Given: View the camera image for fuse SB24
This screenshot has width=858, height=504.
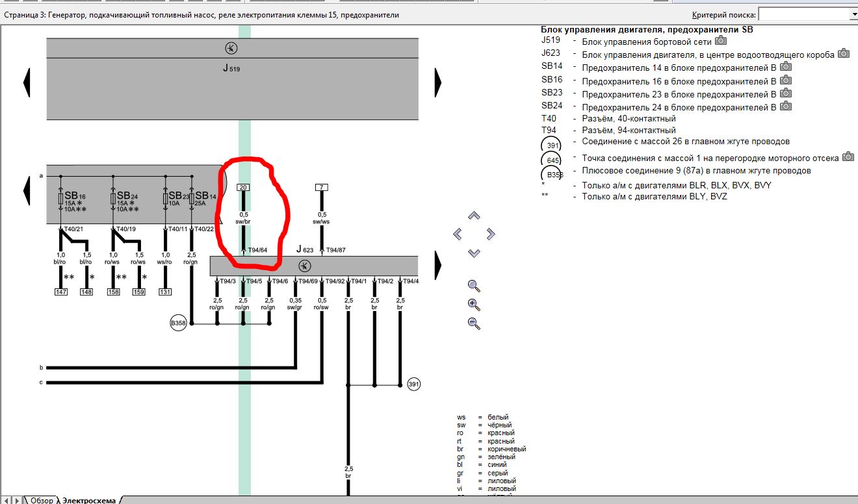Looking at the screenshot, I should click(786, 106).
